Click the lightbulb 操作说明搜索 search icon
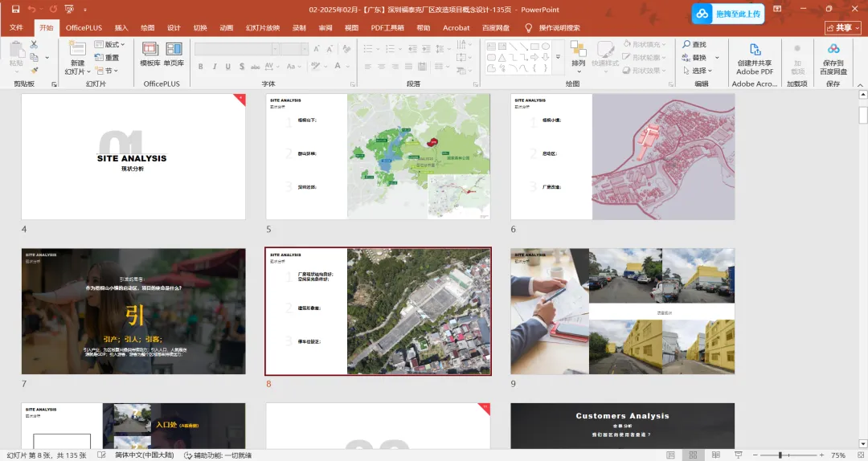 click(528, 27)
